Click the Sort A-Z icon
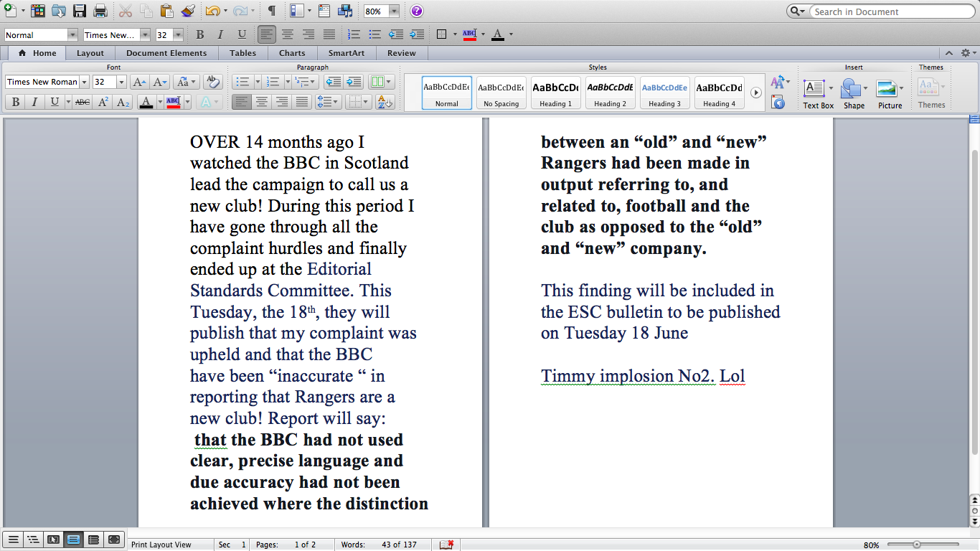 [385, 102]
